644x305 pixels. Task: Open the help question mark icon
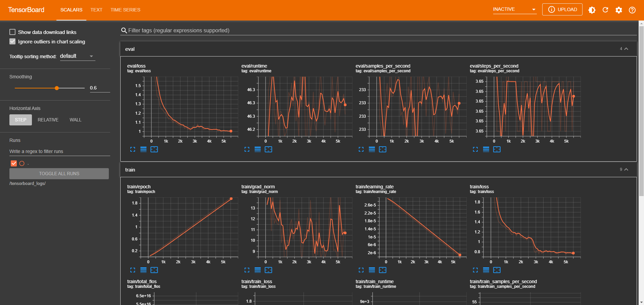pyautogui.click(x=632, y=10)
